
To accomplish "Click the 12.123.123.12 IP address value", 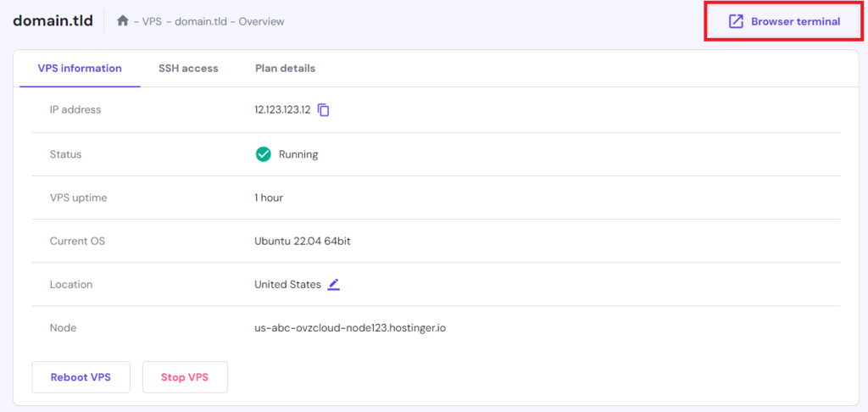I will click(282, 110).
